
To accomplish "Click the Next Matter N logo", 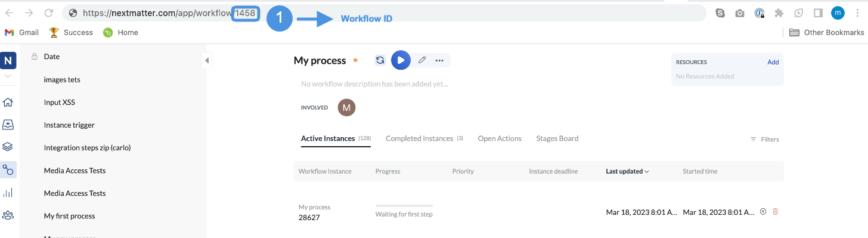I will [x=8, y=61].
